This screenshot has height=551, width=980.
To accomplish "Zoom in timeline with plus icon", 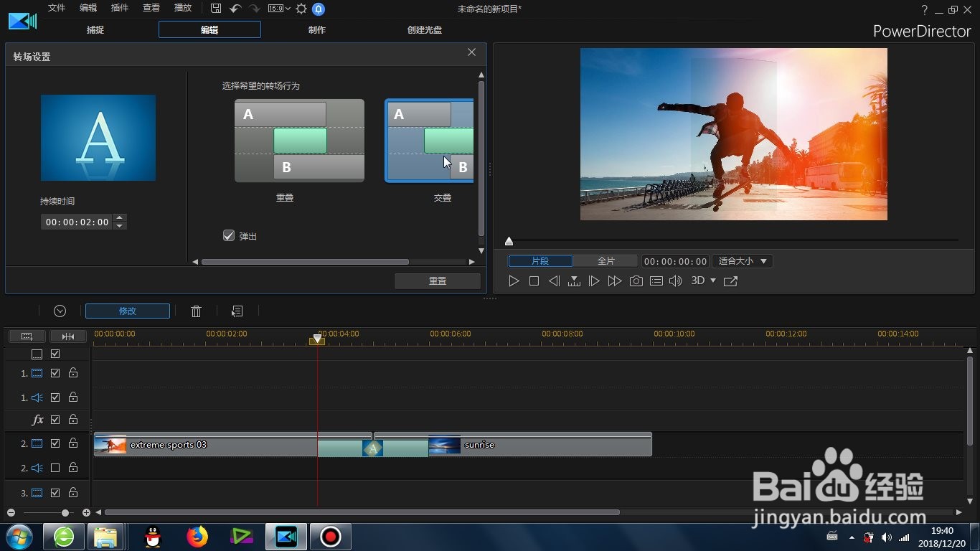I will 86,513.
